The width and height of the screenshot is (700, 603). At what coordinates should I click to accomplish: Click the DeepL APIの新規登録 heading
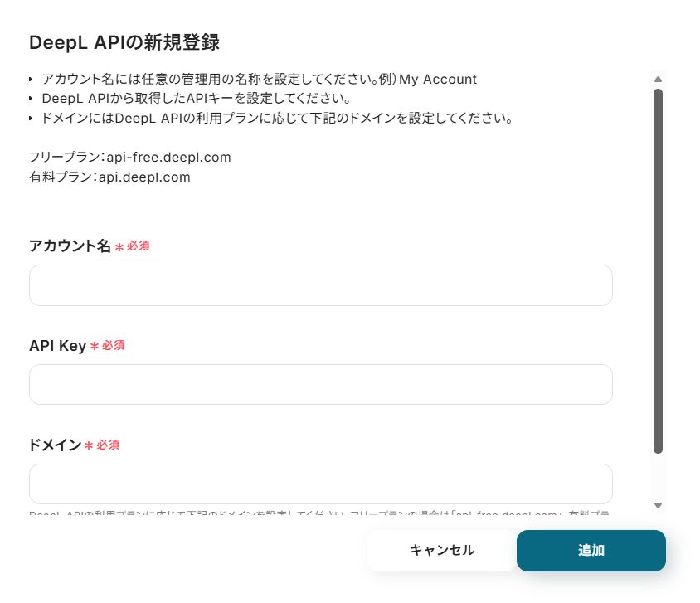124,42
